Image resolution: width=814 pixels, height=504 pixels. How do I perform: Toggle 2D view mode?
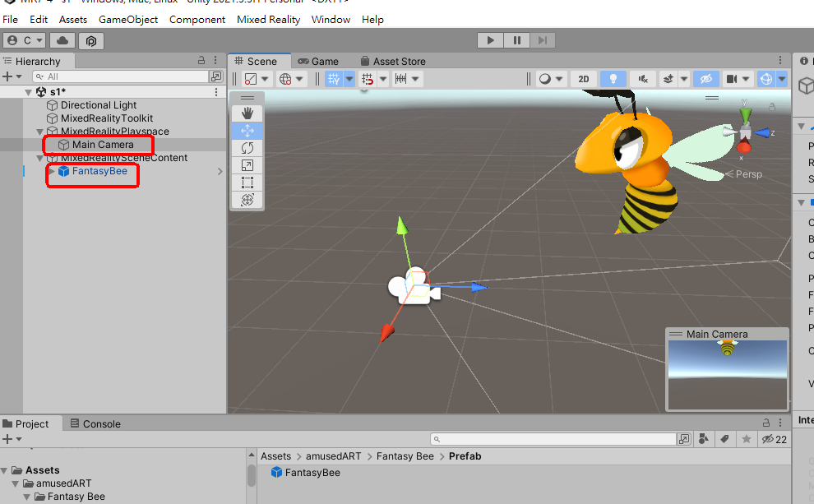pyautogui.click(x=584, y=79)
